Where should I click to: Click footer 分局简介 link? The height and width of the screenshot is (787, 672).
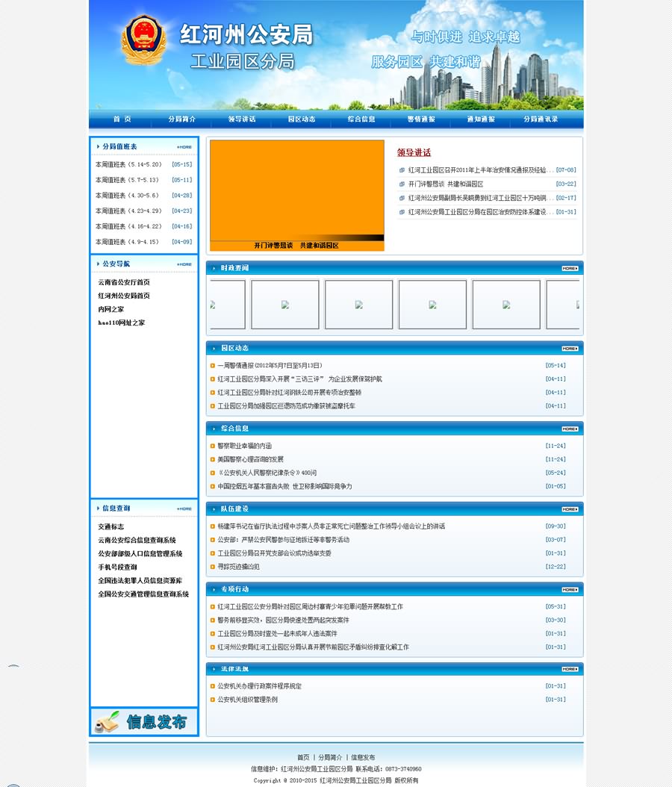click(330, 757)
